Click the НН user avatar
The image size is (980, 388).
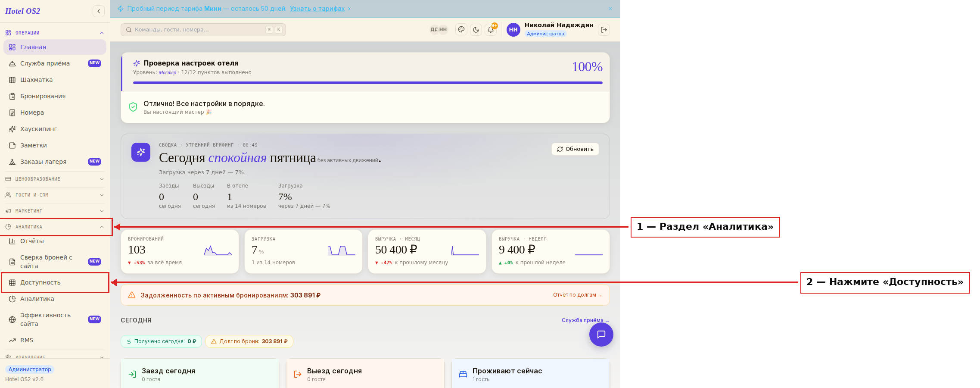click(513, 30)
